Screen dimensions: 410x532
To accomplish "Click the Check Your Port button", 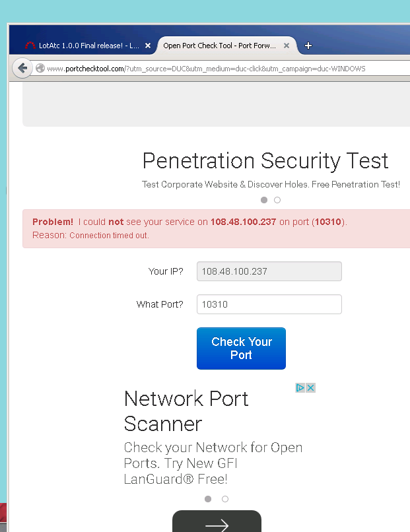I will [x=242, y=349].
